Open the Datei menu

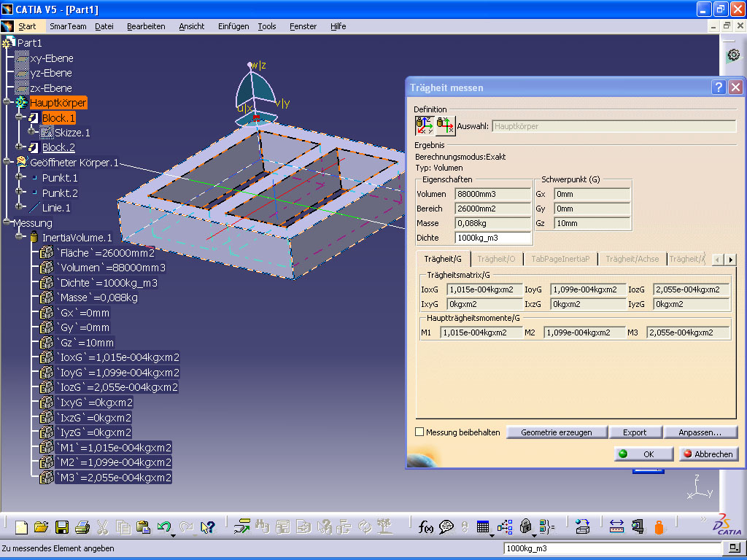(x=104, y=26)
